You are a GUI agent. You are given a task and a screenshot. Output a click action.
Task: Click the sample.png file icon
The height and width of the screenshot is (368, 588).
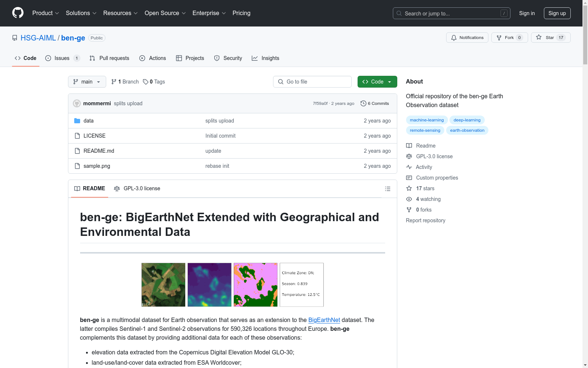[77, 166]
